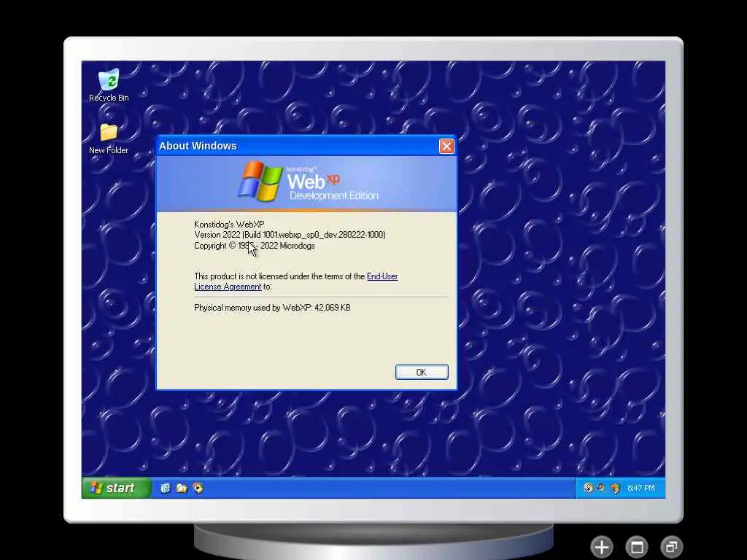Click the "Konstidog's WebXP" text line
Screen dimensions: 747x560
coord(229,224)
